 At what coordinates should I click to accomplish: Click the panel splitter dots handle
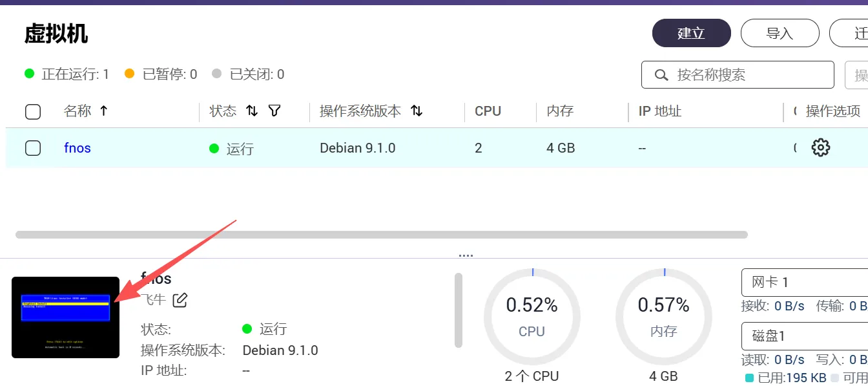[x=466, y=255]
